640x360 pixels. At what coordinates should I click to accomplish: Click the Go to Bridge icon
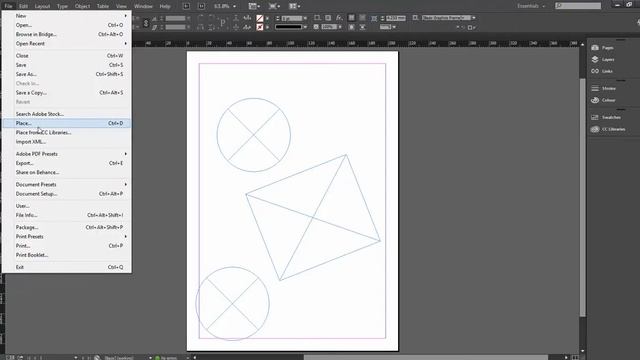(186, 6)
